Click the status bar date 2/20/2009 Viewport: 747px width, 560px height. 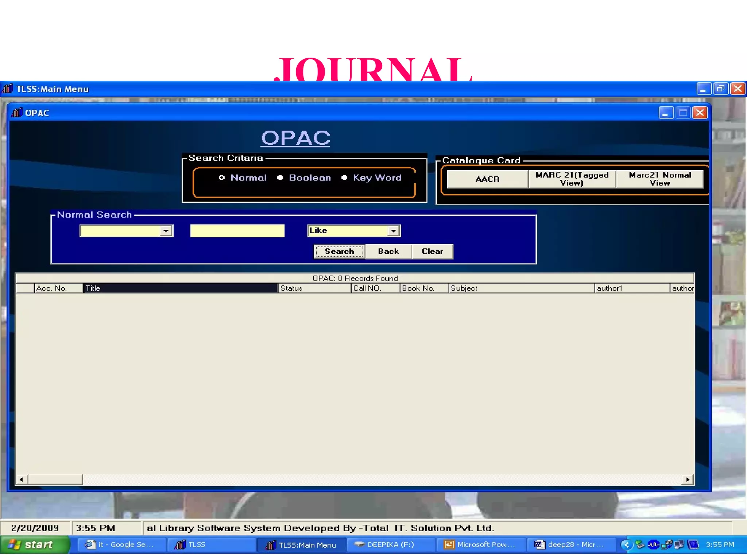tap(35, 528)
